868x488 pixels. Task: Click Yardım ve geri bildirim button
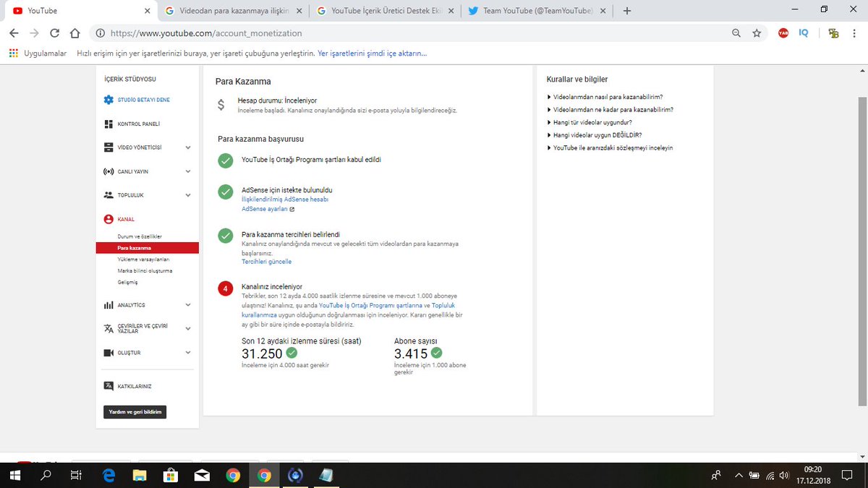click(x=135, y=412)
